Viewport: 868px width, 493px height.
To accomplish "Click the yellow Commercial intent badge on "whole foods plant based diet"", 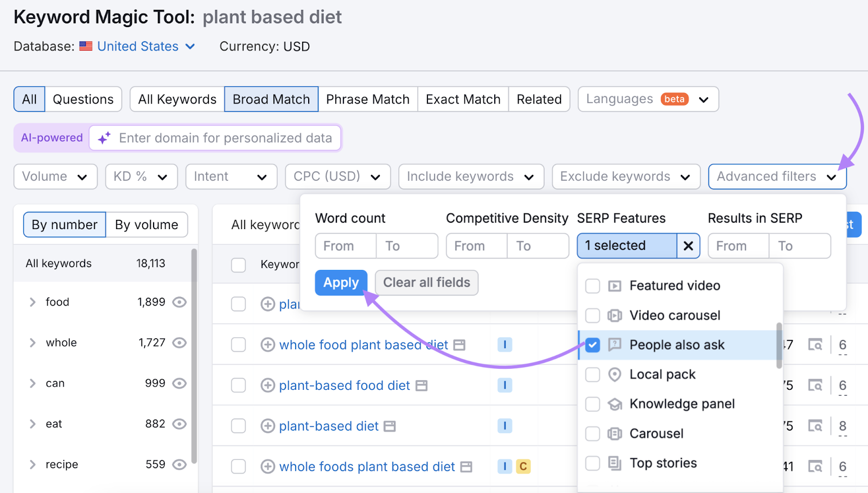I will [523, 466].
